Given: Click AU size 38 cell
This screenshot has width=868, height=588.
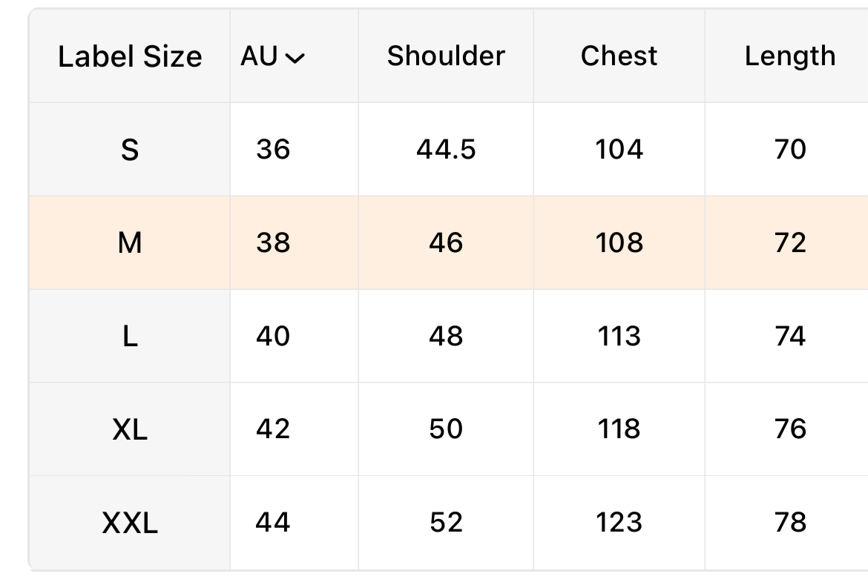Looking at the screenshot, I should click(273, 243).
